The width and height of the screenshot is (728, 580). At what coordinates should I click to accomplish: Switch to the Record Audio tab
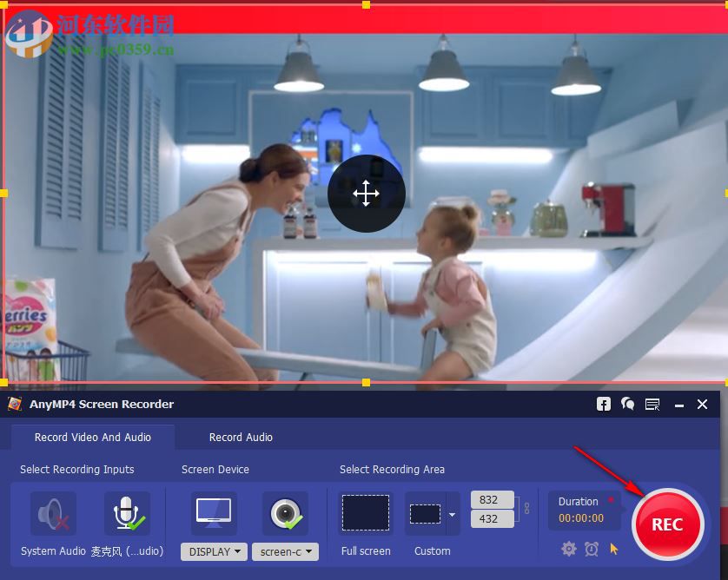click(x=241, y=437)
